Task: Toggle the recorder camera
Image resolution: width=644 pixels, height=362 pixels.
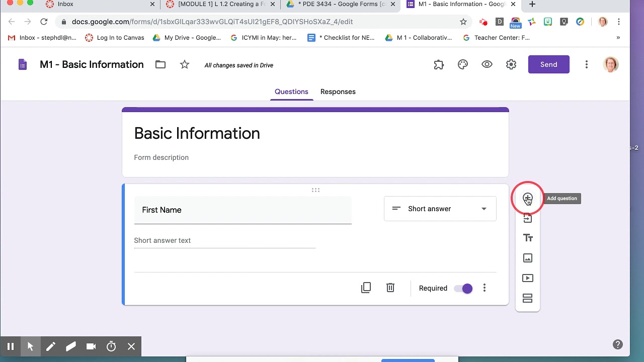Action: pos(91,346)
